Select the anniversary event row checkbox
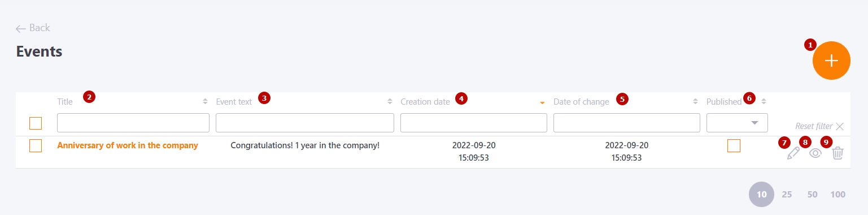This screenshot has height=215, width=868. (x=36, y=146)
